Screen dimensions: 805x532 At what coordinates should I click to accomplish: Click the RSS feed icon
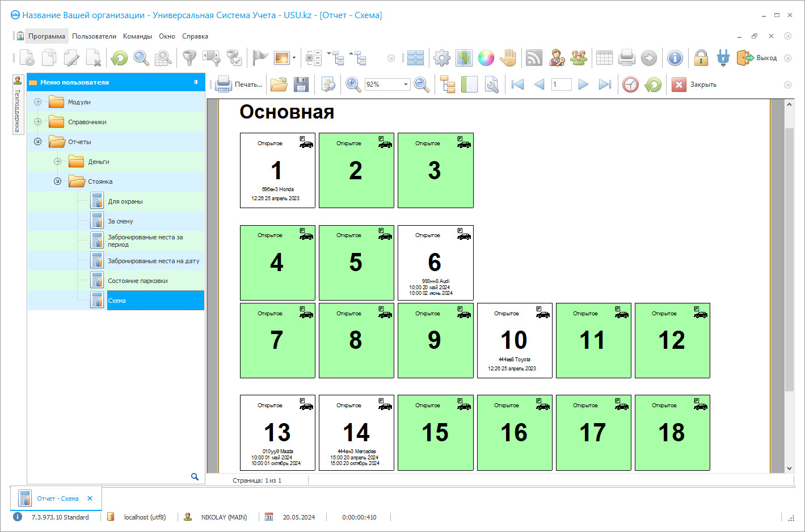click(533, 58)
